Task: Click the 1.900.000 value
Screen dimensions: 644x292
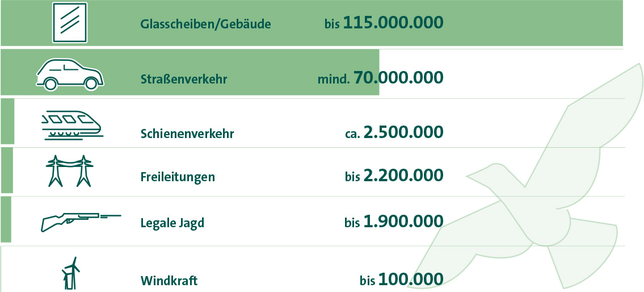Action: [403, 221]
